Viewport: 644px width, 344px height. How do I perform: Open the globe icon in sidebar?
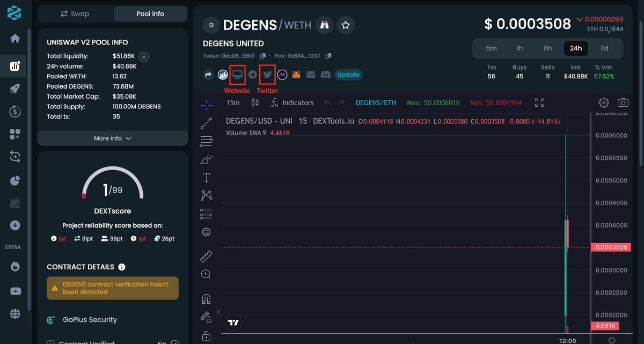click(14, 314)
